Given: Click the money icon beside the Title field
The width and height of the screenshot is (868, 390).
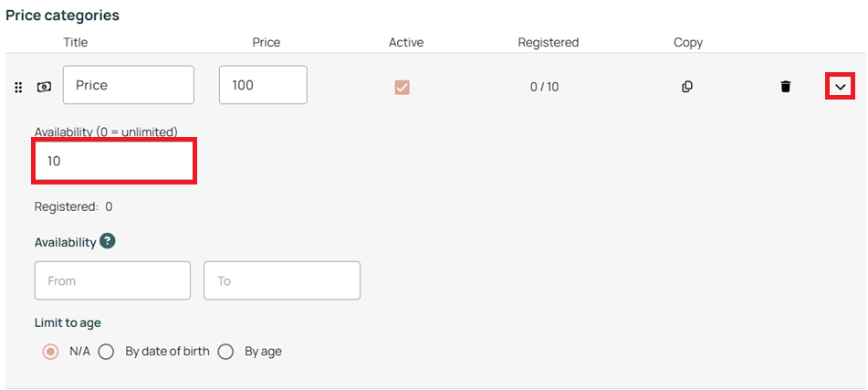Looking at the screenshot, I should pyautogui.click(x=44, y=87).
